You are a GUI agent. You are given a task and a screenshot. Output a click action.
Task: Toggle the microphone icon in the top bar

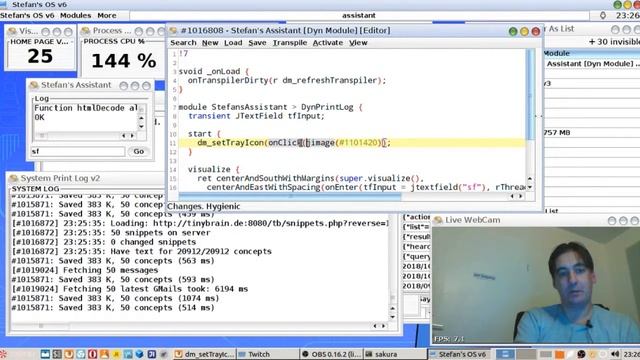[x=603, y=16]
